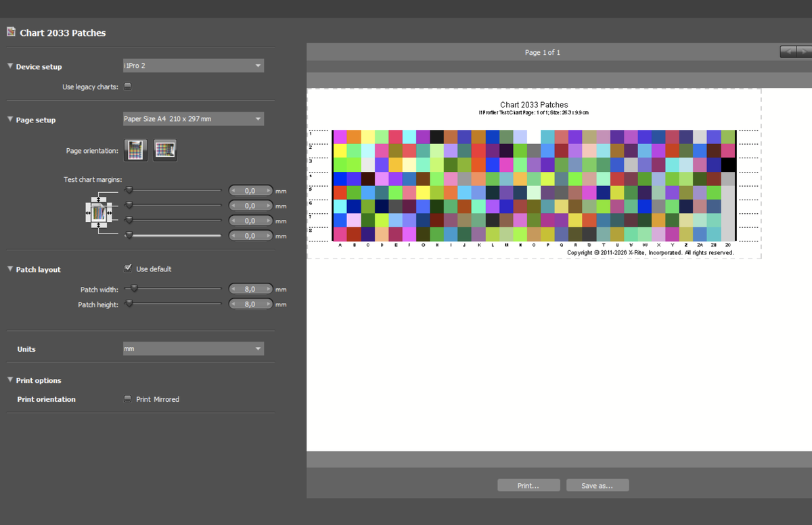The image size is (812, 525).
Task: Increase the bottom margin value with right arrow
Action: (269, 236)
